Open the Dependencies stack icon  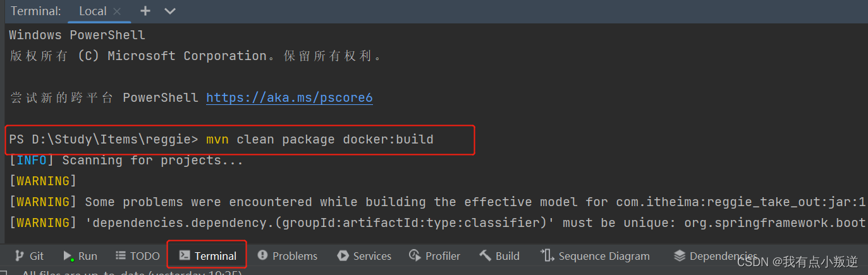(x=680, y=255)
